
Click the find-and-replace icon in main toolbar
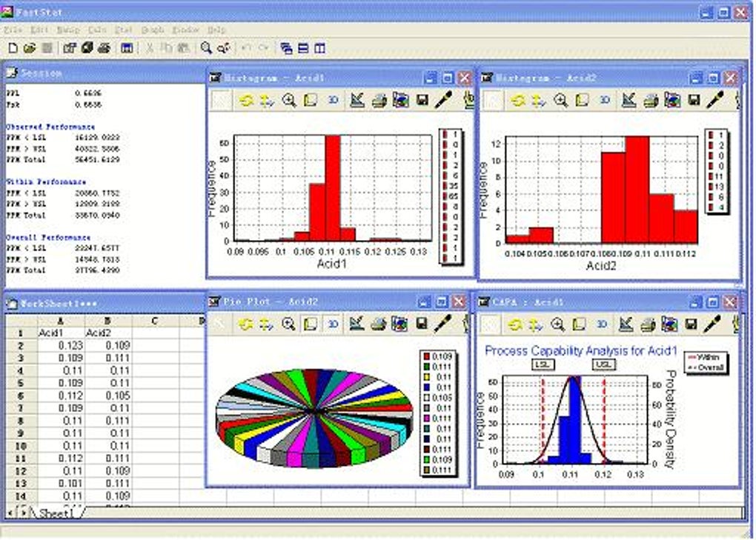(223, 47)
